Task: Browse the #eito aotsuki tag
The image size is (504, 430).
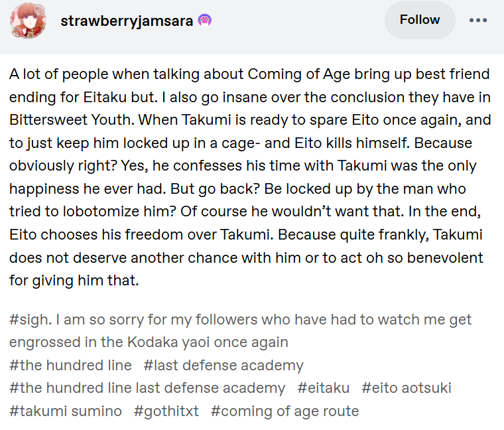Action: [407, 388]
